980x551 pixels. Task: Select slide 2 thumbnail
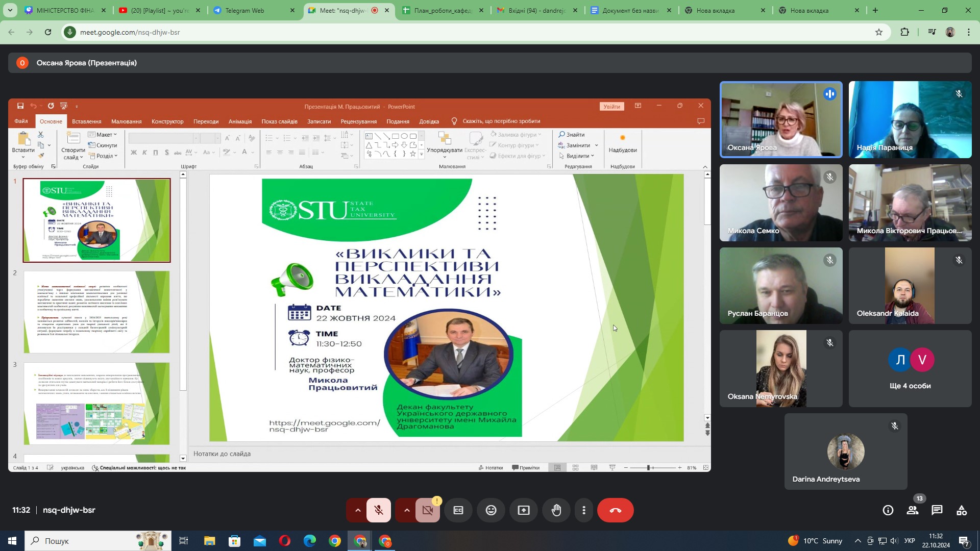(96, 312)
